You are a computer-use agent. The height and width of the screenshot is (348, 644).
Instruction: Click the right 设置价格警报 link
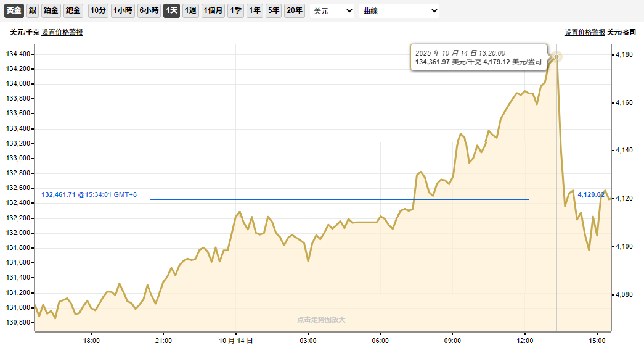coord(584,32)
